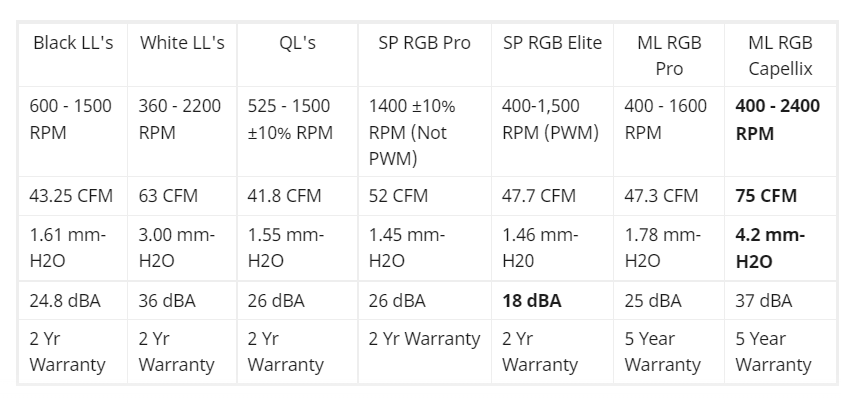Select the 43.25 CFM cell

coord(73,196)
